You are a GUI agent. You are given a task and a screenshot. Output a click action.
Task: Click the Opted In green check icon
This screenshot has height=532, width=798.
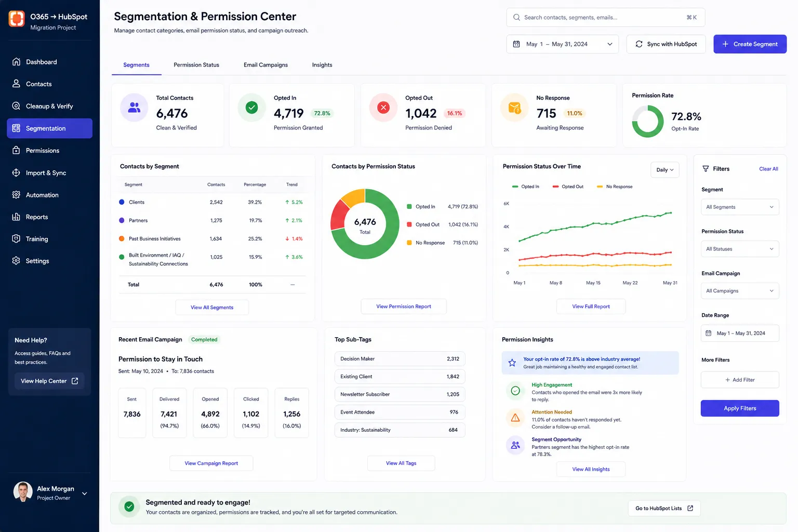pos(252,108)
